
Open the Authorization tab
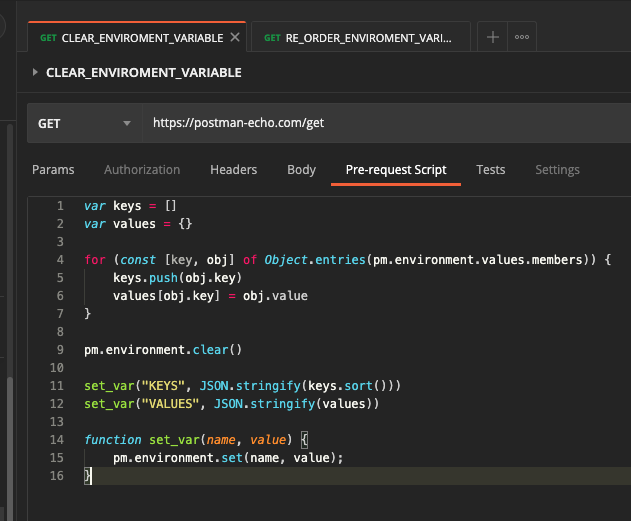click(x=142, y=170)
